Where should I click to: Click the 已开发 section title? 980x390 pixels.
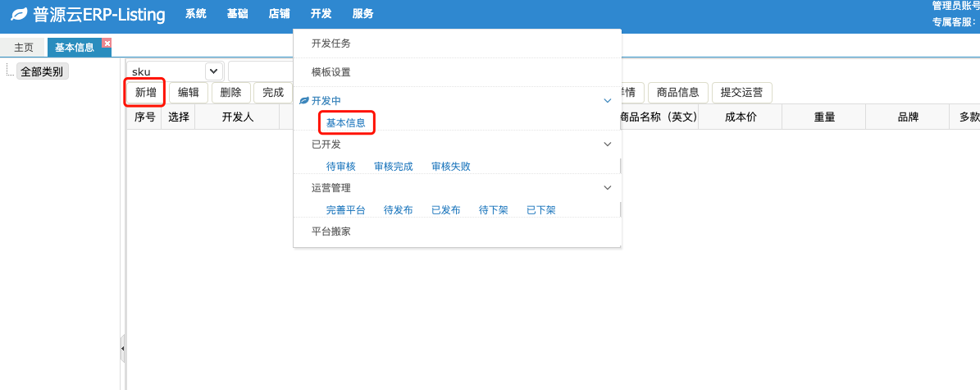pos(326,144)
